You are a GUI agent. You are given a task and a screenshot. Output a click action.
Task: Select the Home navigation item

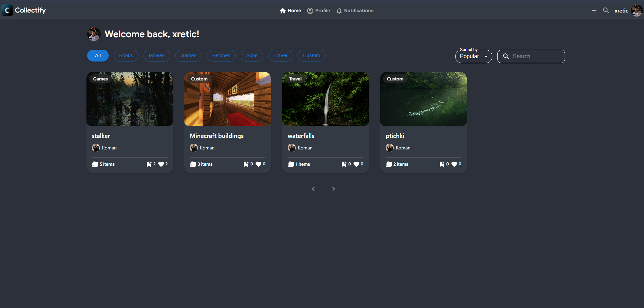290,10
